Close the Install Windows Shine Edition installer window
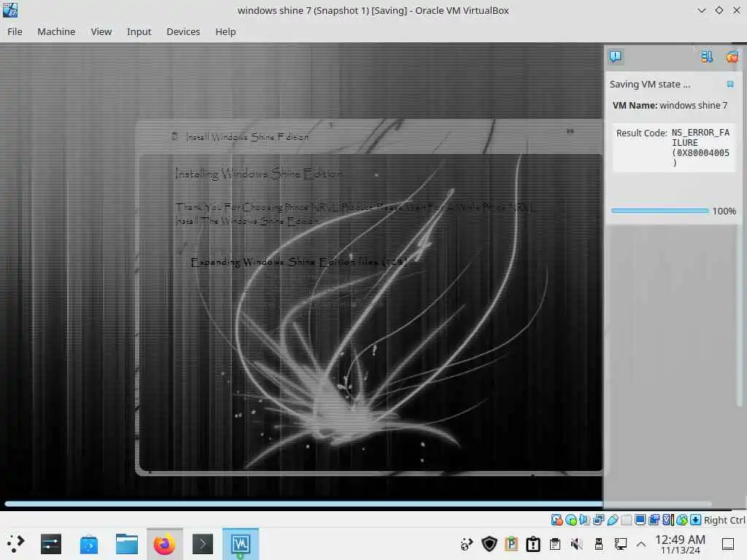Screen dimensions: 747x560 click(x=570, y=131)
